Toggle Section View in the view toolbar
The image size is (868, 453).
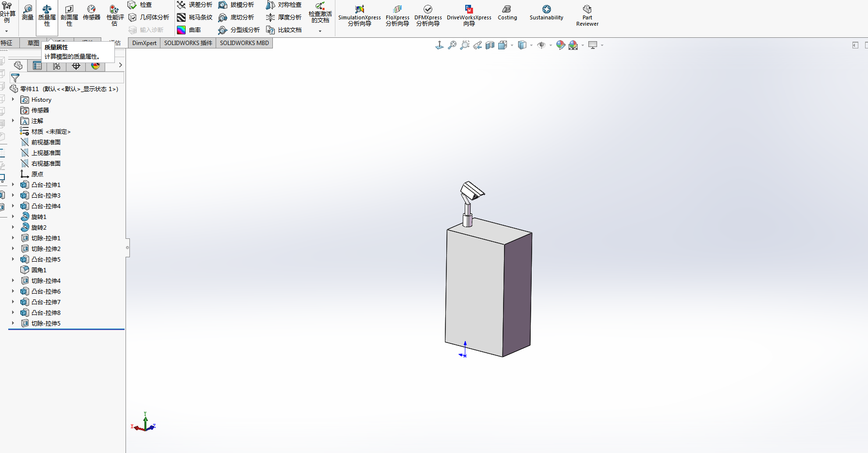(490, 45)
